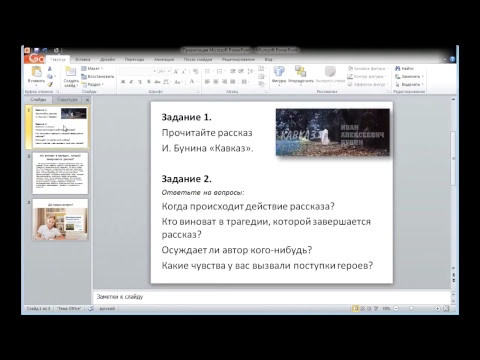480x360 pixels.
Task: Open the Layout (Макет) dropdown
Action: (92, 69)
